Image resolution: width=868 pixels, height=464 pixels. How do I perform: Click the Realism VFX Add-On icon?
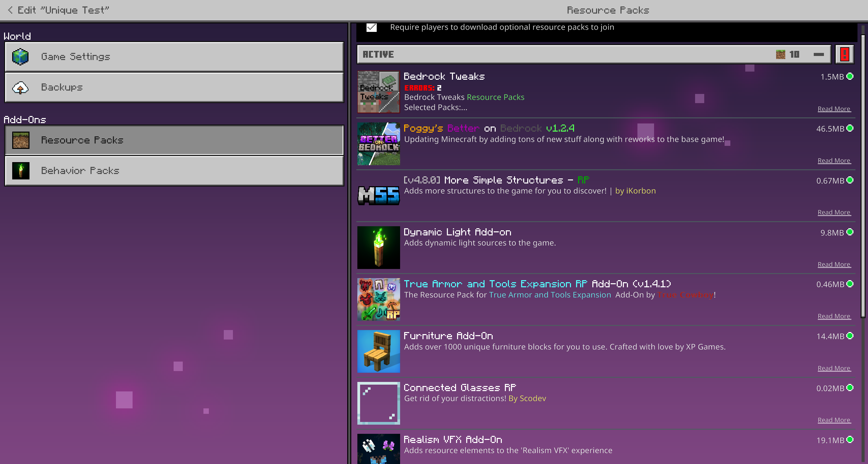378,449
